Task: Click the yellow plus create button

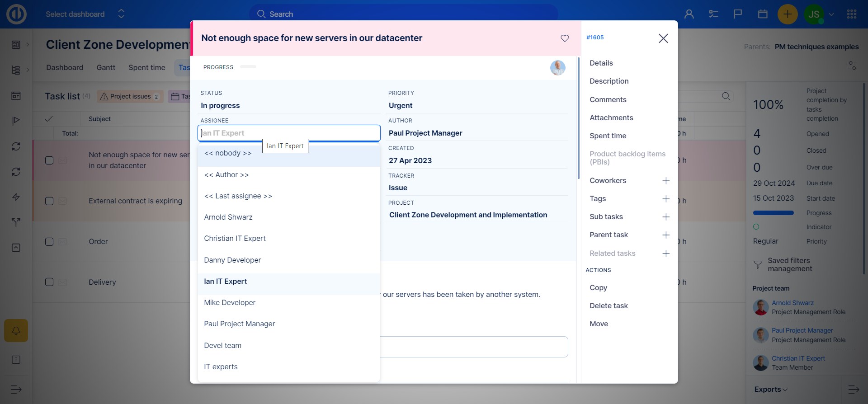Action: tap(788, 14)
